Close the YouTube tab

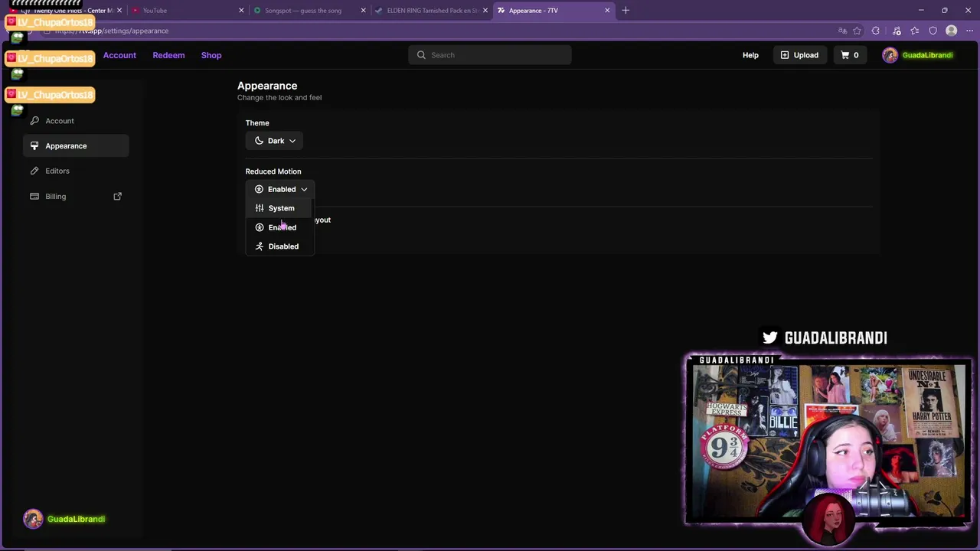pos(241,11)
